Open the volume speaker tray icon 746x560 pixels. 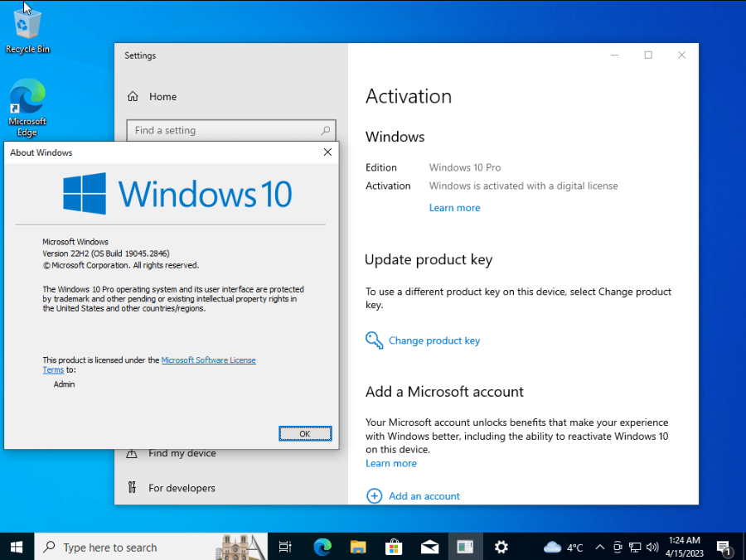[x=652, y=548]
